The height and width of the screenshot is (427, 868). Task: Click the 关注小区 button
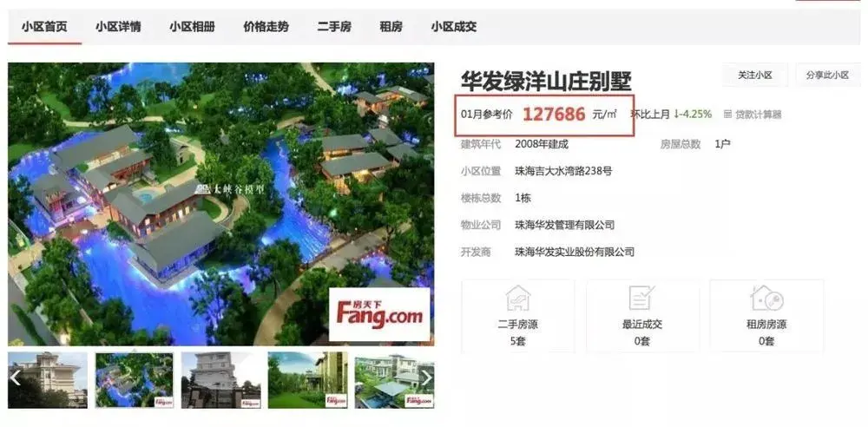point(755,76)
